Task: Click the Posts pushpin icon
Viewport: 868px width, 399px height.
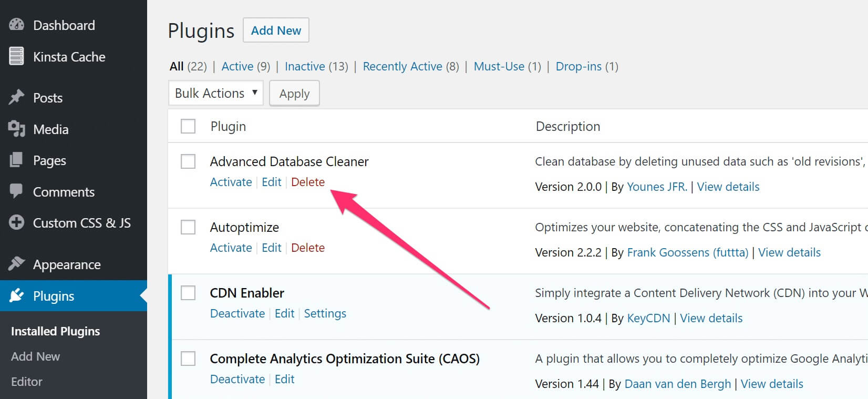Action: coord(16,97)
